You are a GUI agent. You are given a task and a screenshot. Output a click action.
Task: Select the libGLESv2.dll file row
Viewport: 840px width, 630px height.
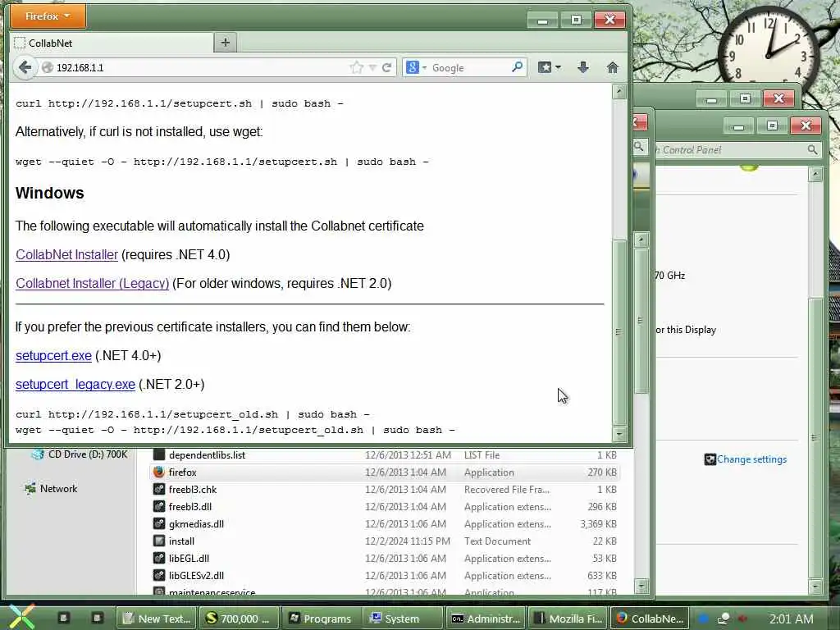385,575
